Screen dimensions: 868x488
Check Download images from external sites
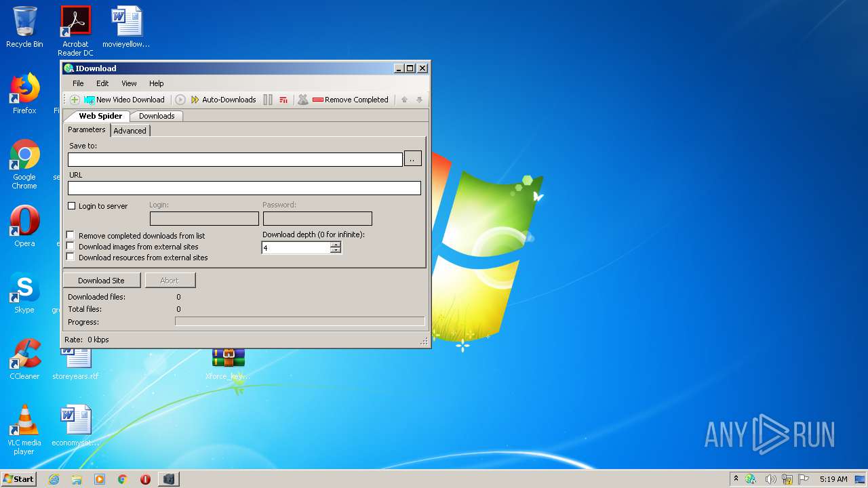point(71,247)
